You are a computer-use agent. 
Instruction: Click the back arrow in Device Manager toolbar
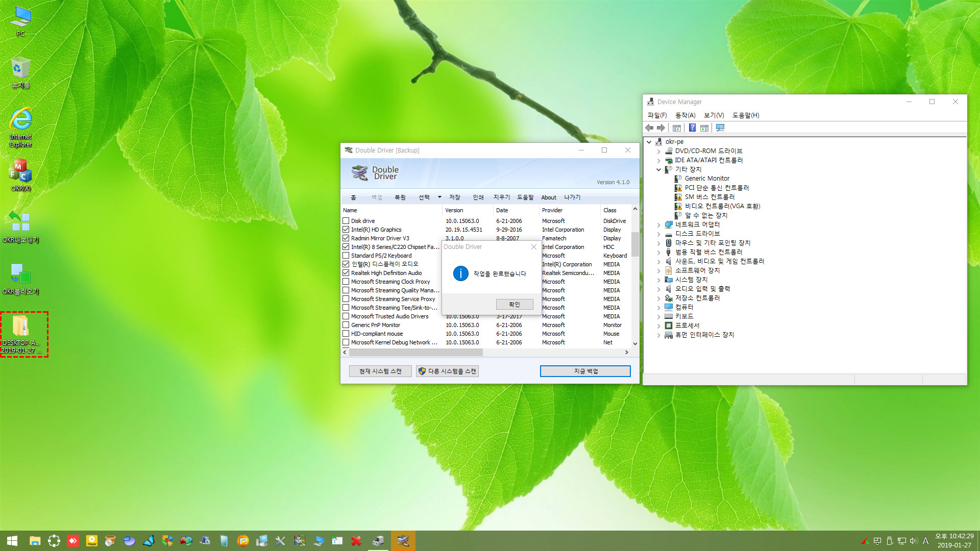pos(649,128)
